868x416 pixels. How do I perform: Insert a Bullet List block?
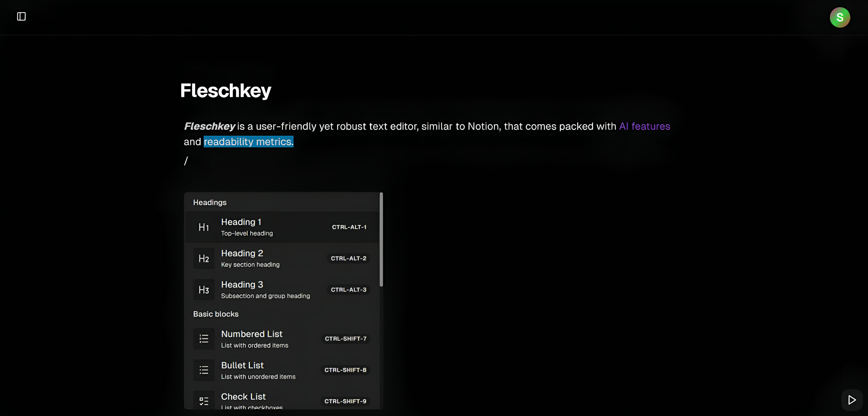pyautogui.click(x=282, y=370)
